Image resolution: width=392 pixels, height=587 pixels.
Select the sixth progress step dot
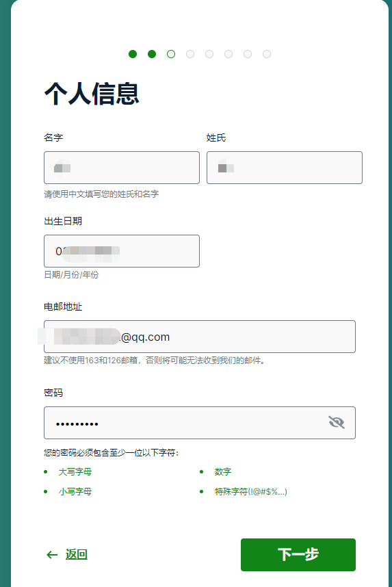click(228, 54)
